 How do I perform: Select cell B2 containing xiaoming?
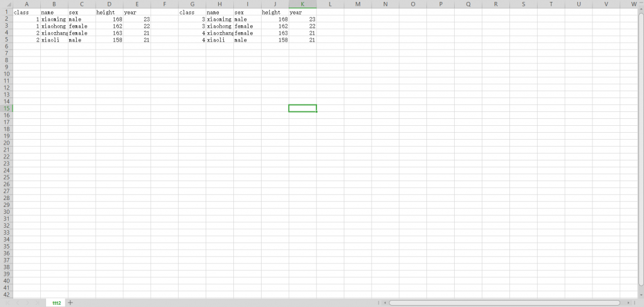coord(54,20)
